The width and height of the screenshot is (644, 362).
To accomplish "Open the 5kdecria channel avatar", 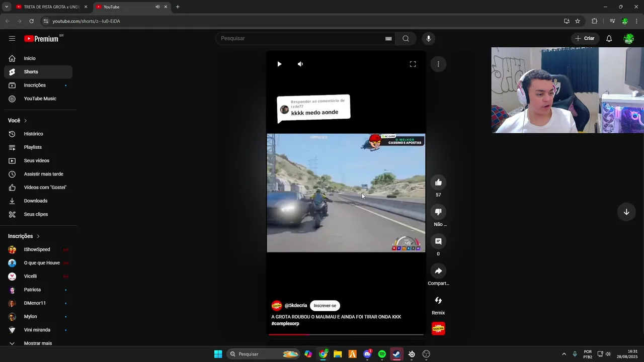I will (277, 306).
